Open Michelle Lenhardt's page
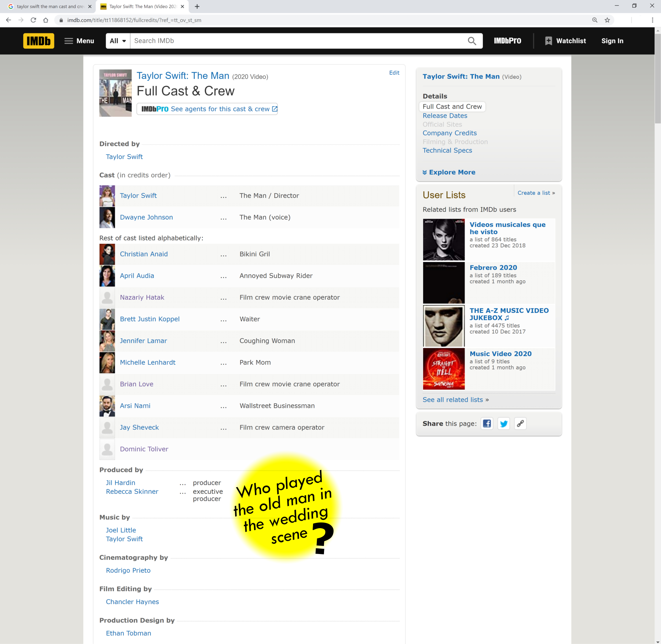The height and width of the screenshot is (644, 661). click(147, 362)
